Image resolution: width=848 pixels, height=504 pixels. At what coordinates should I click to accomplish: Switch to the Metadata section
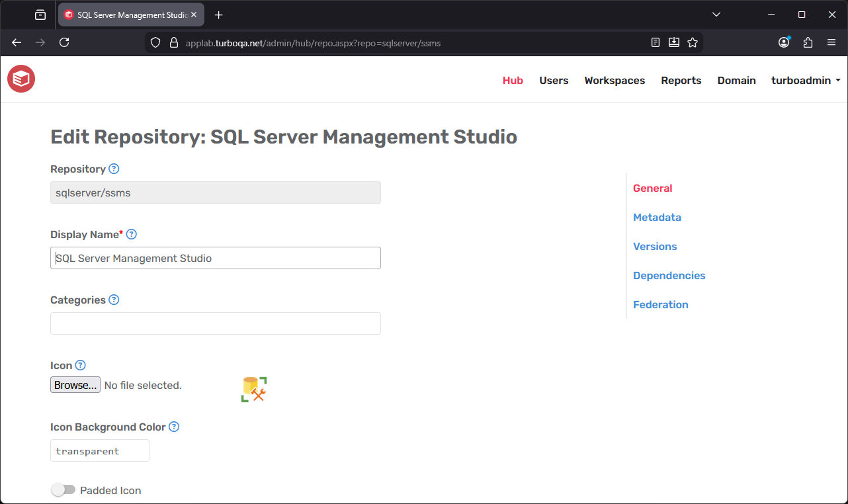click(x=657, y=217)
